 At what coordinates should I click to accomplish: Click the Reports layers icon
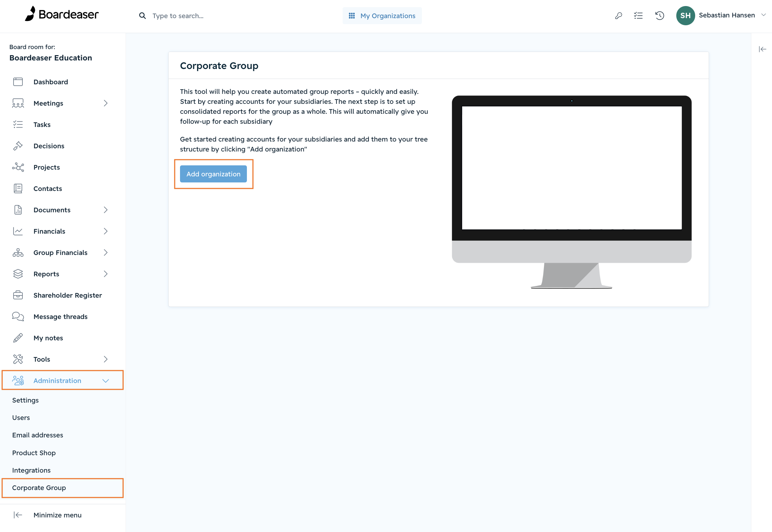point(18,274)
